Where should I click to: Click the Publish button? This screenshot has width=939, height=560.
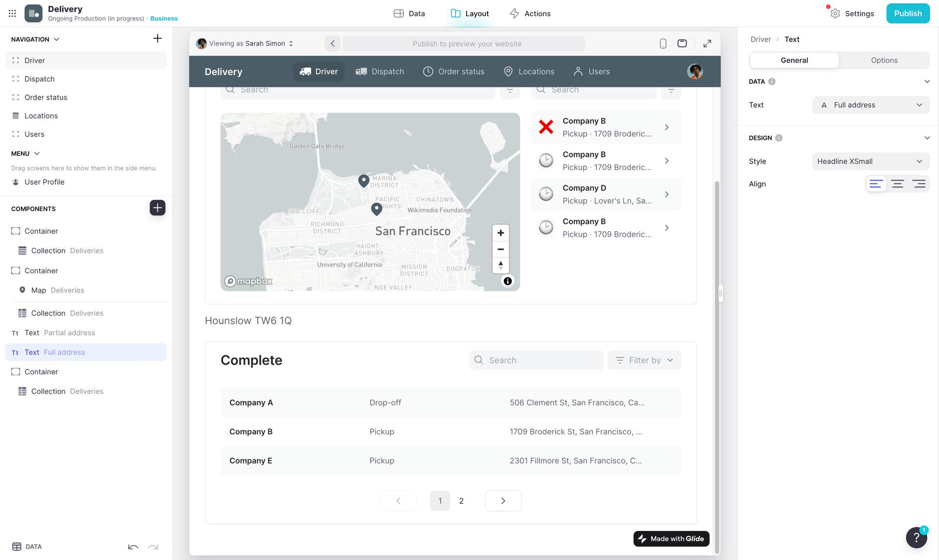click(x=908, y=14)
